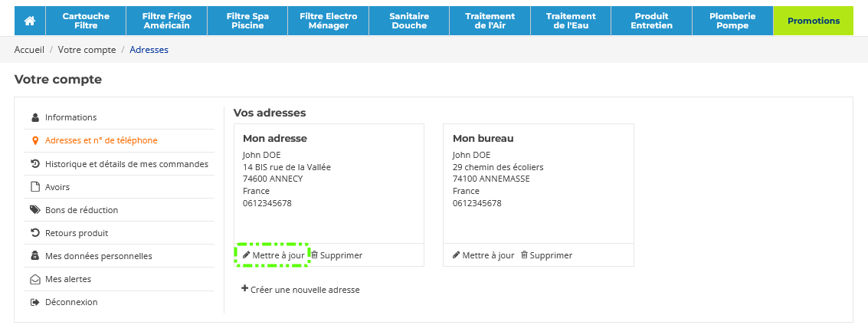
Task: Click the plus icon to create new address
Action: click(x=245, y=289)
